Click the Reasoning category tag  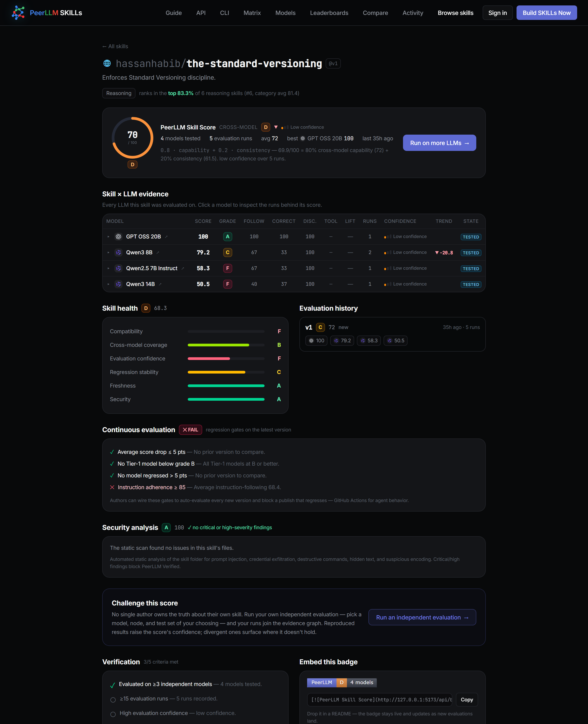(119, 93)
